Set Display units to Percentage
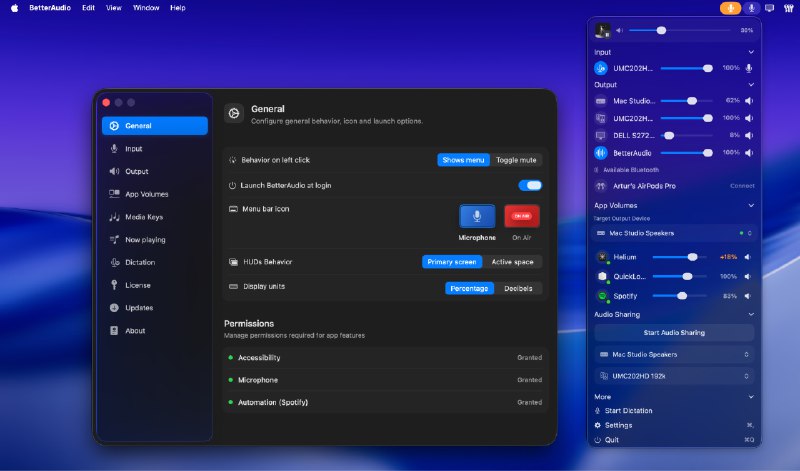The width and height of the screenshot is (800, 471). pyautogui.click(x=469, y=288)
